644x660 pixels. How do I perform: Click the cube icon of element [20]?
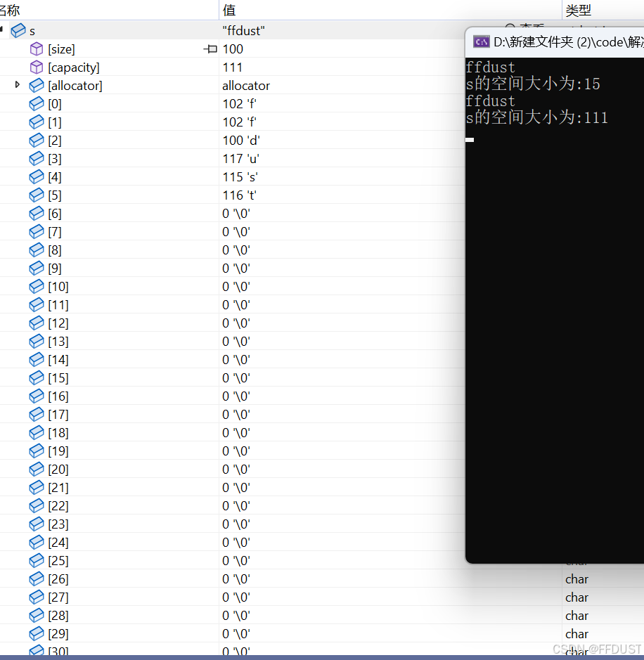pos(37,470)
